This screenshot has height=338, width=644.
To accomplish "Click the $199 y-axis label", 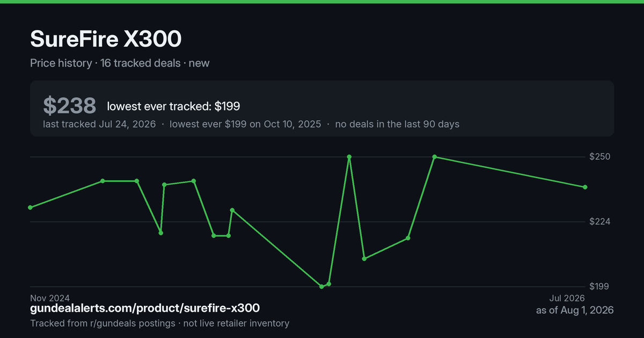I will pos(600,286).
